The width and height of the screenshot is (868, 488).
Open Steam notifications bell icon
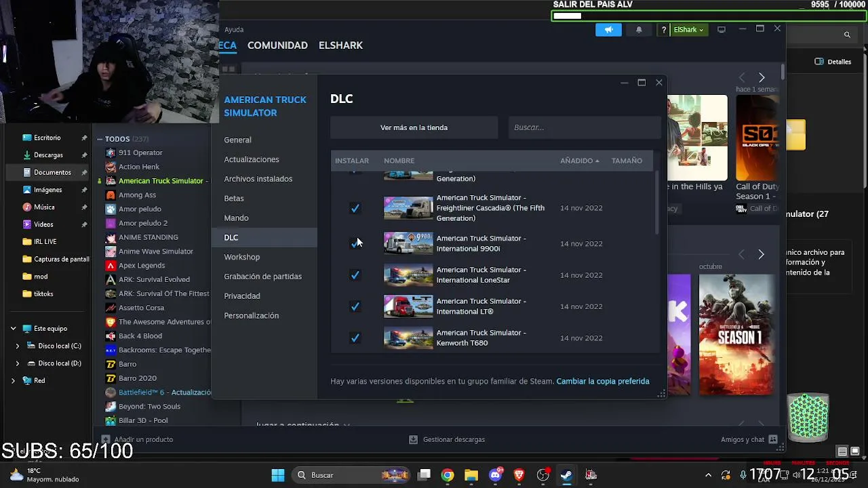point(639,30)
